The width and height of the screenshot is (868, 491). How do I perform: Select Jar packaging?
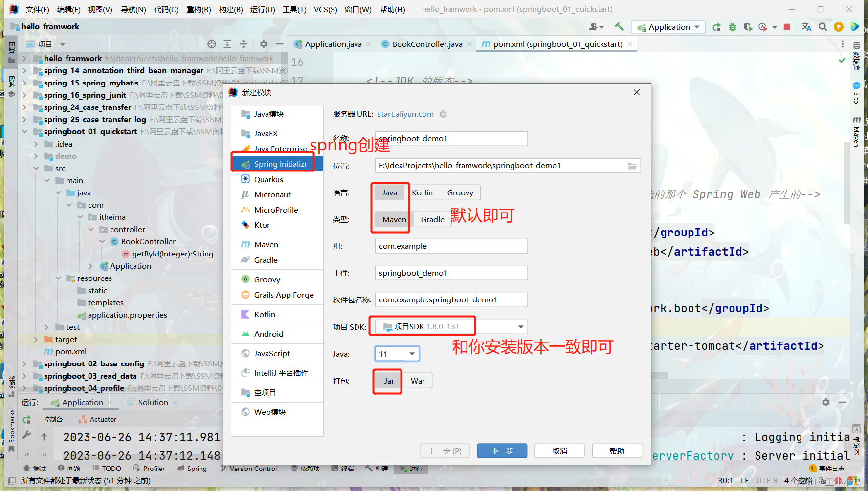[x=389, y=381]
